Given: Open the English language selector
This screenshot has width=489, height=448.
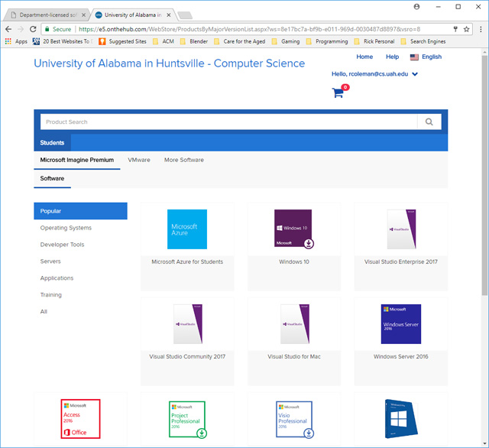Looking at the screenshot, I should [x=426, y=57].
